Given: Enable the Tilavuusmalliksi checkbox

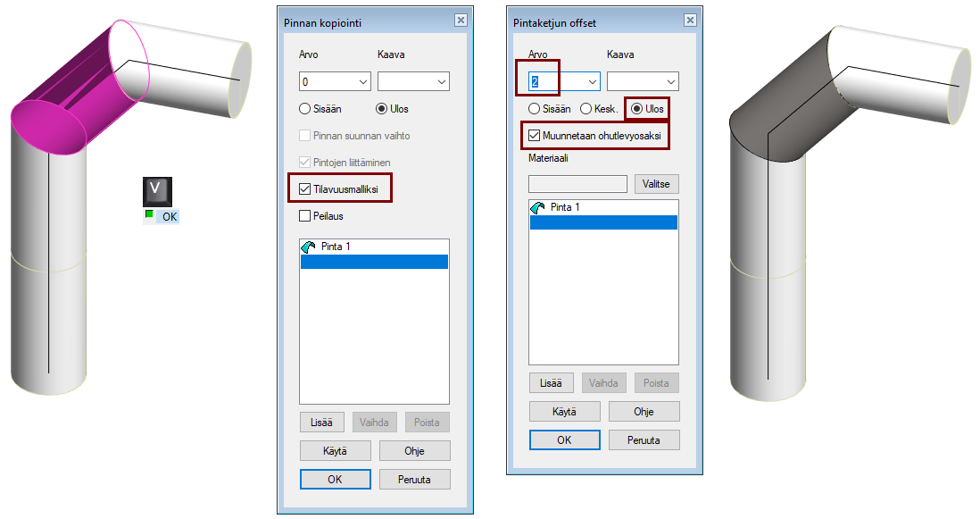Looking at the screenshot, I should point(305,189).
